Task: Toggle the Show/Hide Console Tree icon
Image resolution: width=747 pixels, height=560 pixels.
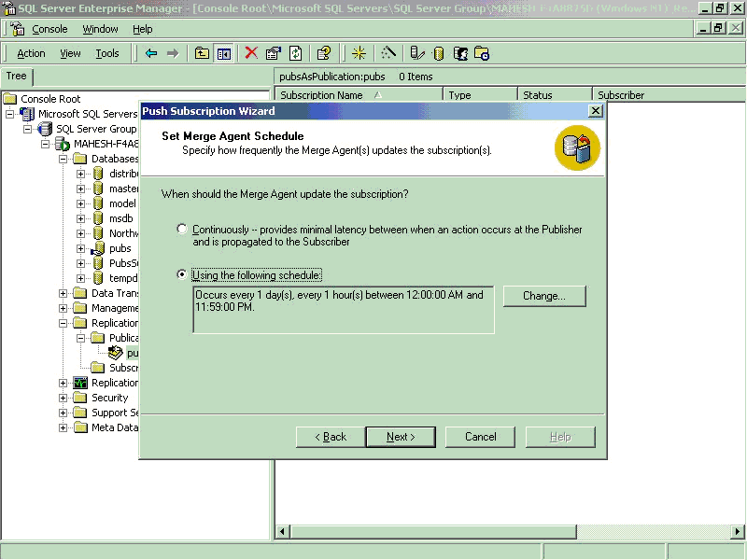Action: tap(223, 53)
